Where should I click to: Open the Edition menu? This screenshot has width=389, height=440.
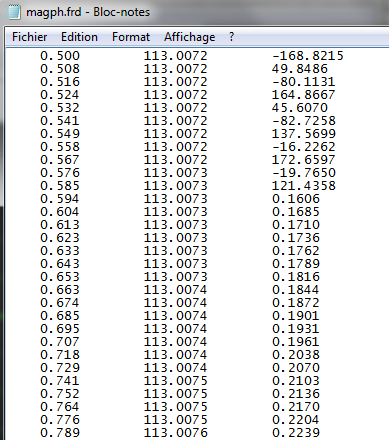pyautogui.click(x=79, y=37)
